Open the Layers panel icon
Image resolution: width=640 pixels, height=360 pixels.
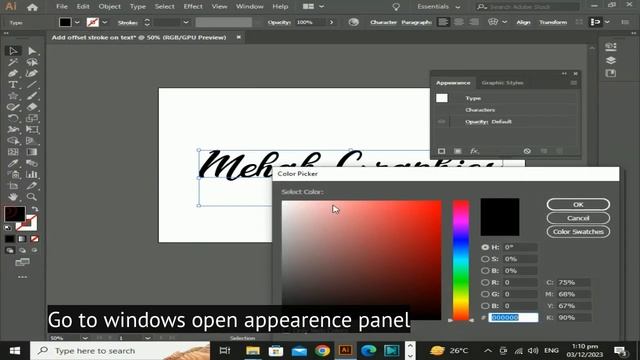[x=611, y=60]
